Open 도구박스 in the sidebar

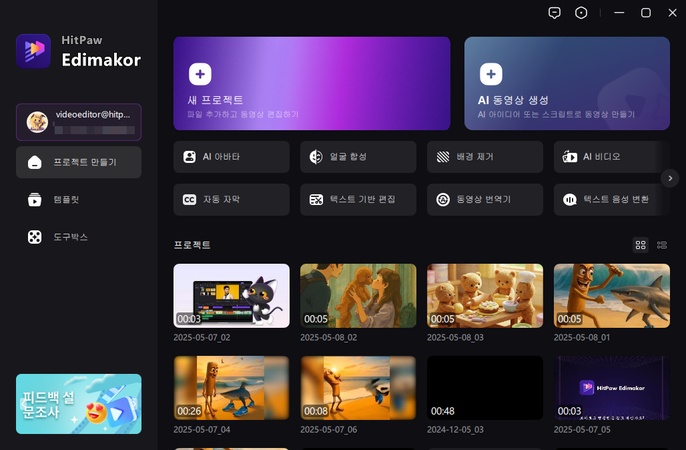pos(79,237)
